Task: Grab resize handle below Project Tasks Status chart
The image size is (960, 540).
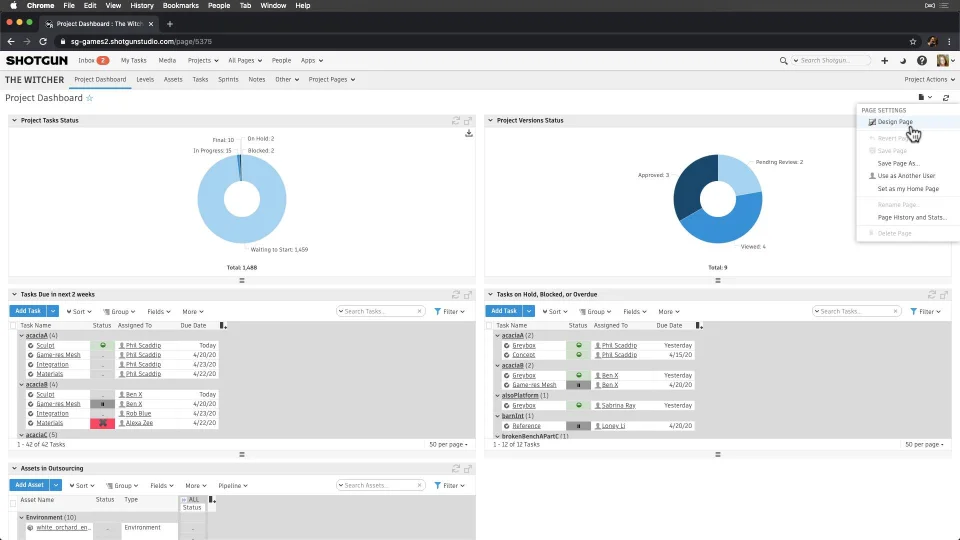Action: pyautogui.click(x=242, y=280)
